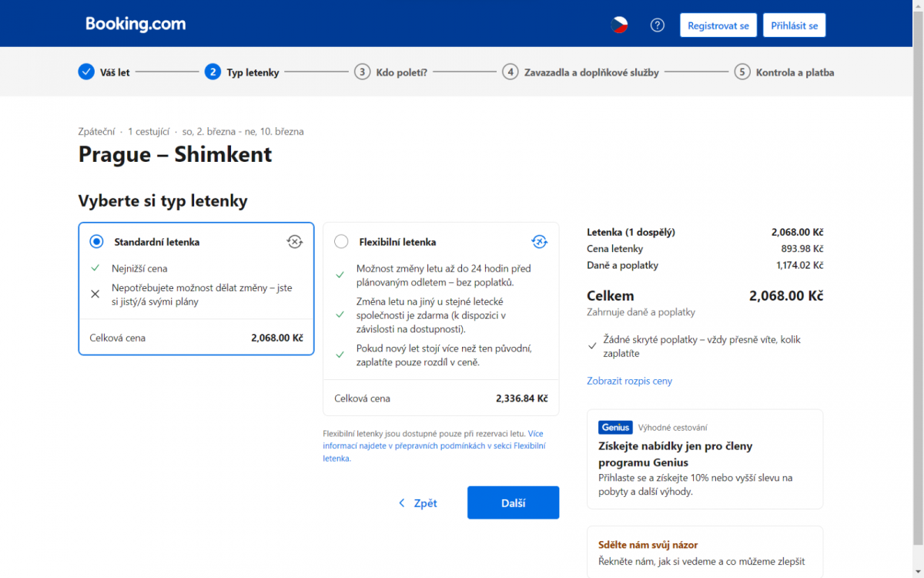Click the completed checkmark step icon for Váš let

[86, 72]
